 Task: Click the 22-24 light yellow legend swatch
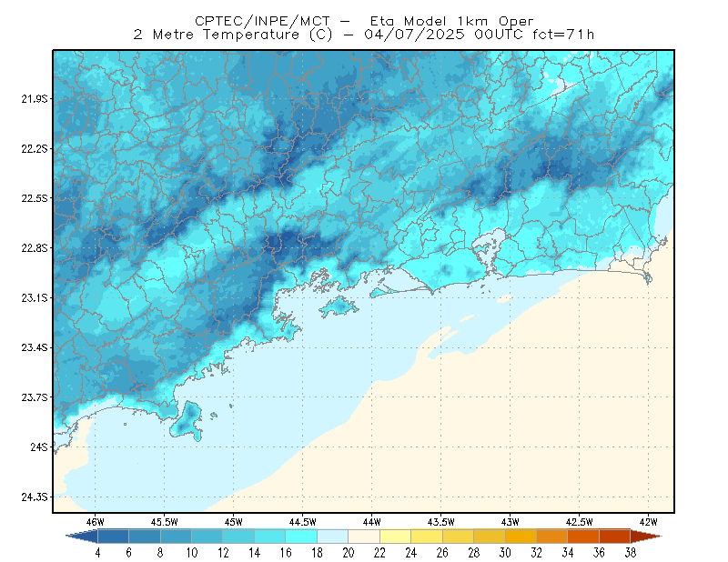395,537
